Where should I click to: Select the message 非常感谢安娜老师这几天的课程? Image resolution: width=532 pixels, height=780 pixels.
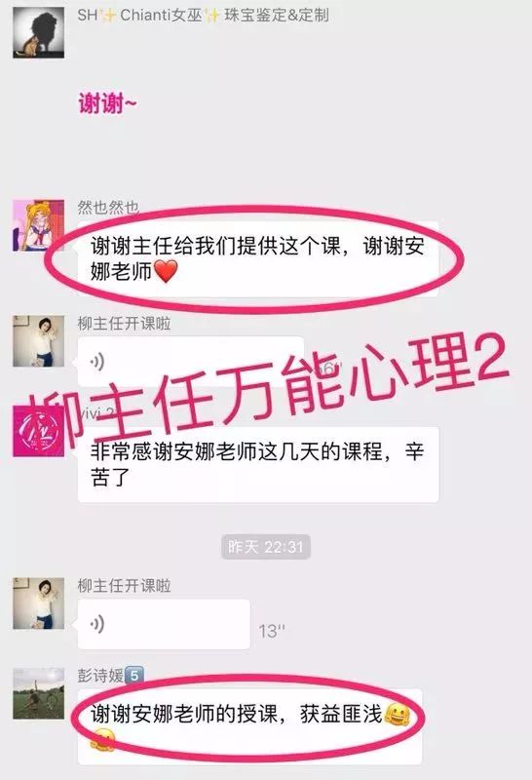tap(258, 465)
